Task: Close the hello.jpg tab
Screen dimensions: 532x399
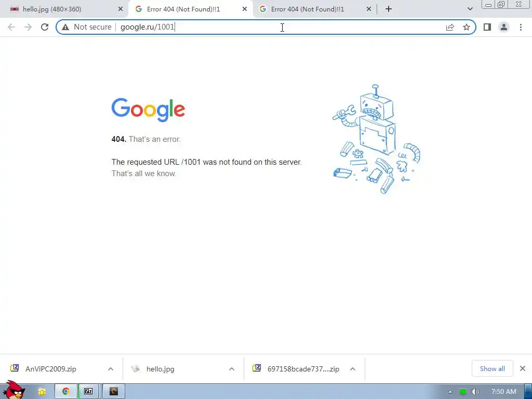Action: click(x=121, y=9)
